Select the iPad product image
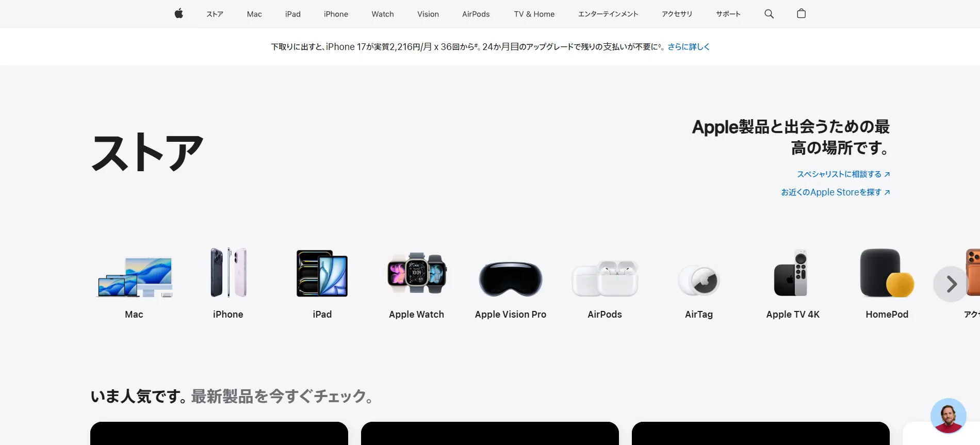This screenshot has height=445, width=980. (322, 273)
